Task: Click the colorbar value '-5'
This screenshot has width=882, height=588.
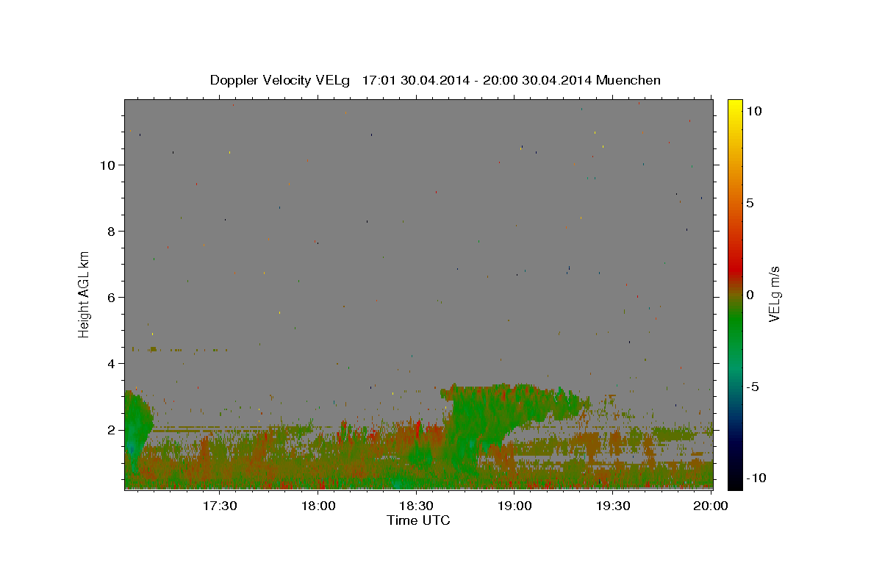Action: 753,387
